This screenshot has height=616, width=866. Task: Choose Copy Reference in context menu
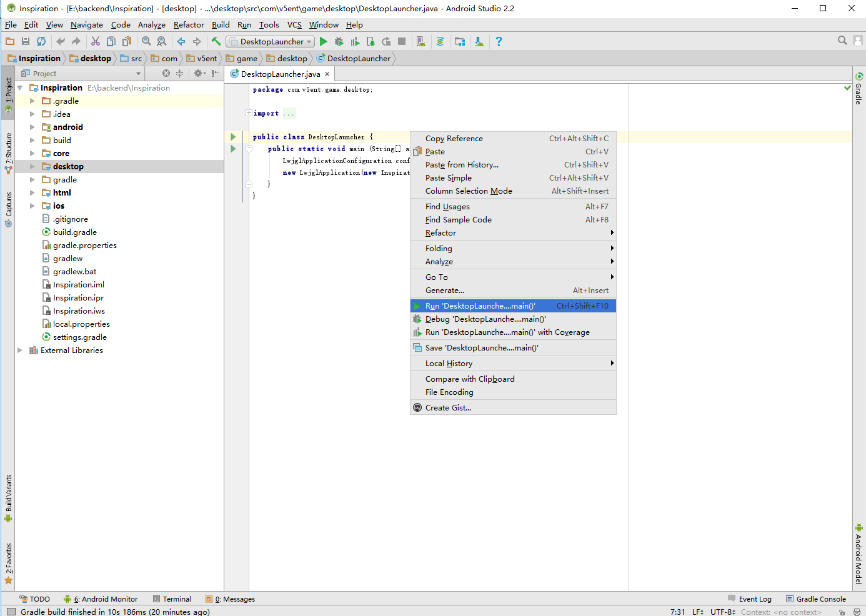513,138
